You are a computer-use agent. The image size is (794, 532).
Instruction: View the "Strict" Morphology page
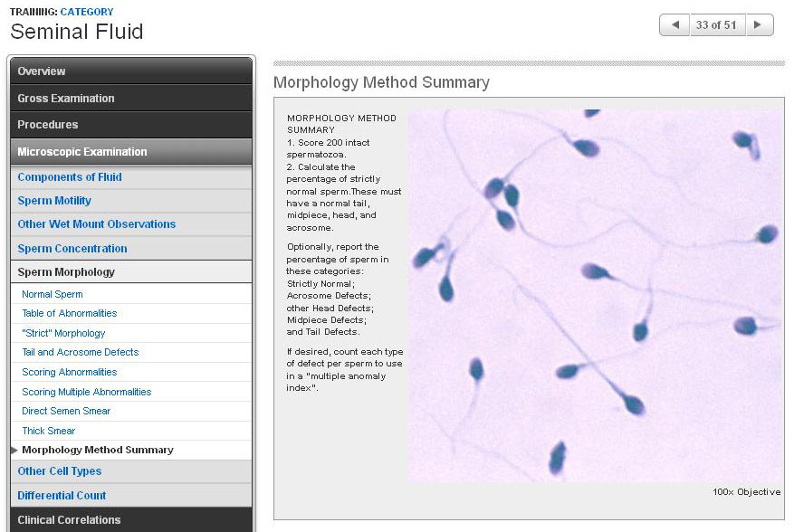coord(63,333)
